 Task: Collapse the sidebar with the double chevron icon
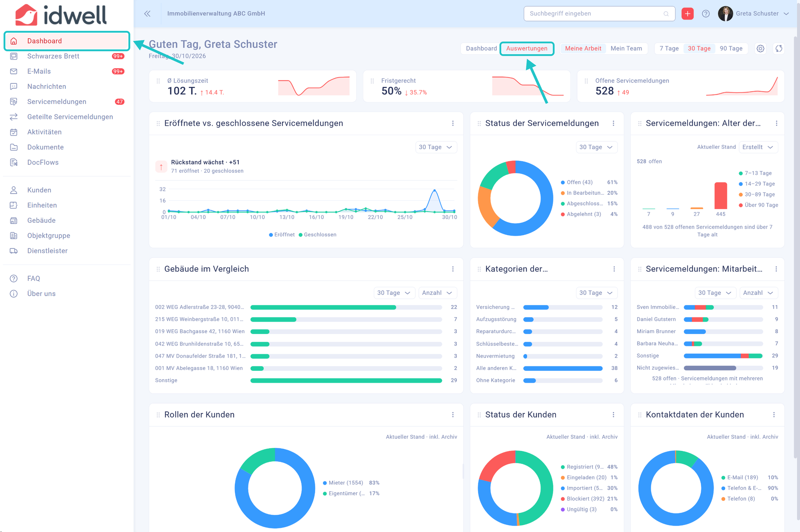[x=147, y=14]
